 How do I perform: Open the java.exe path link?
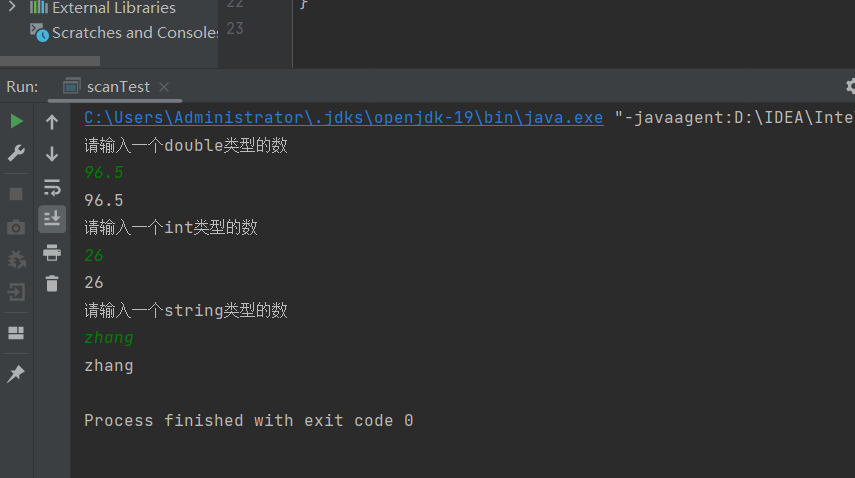point(343,117)
